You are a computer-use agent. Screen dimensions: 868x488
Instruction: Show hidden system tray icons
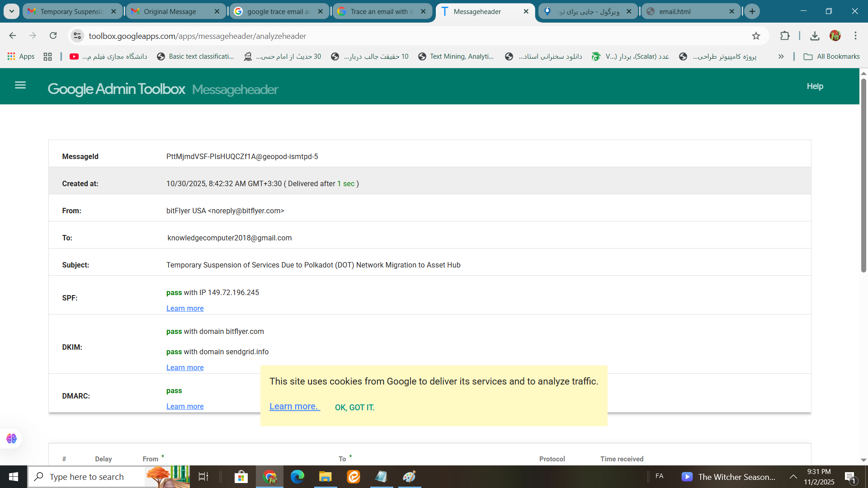(x=793, y=477)
